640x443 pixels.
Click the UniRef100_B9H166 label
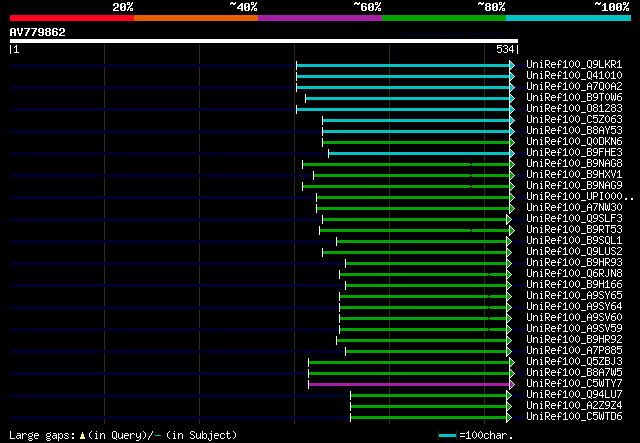point(574,285)
